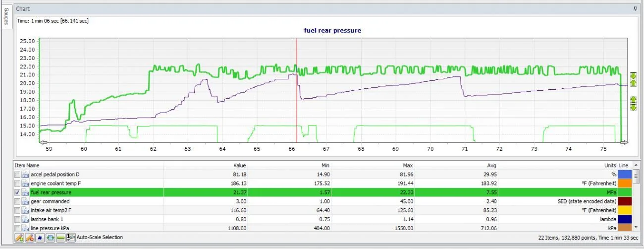Click the PID icon for fuel rear pressure
Image resolution: width=644 pixels, height=249 pixels.
coord(26,192)
